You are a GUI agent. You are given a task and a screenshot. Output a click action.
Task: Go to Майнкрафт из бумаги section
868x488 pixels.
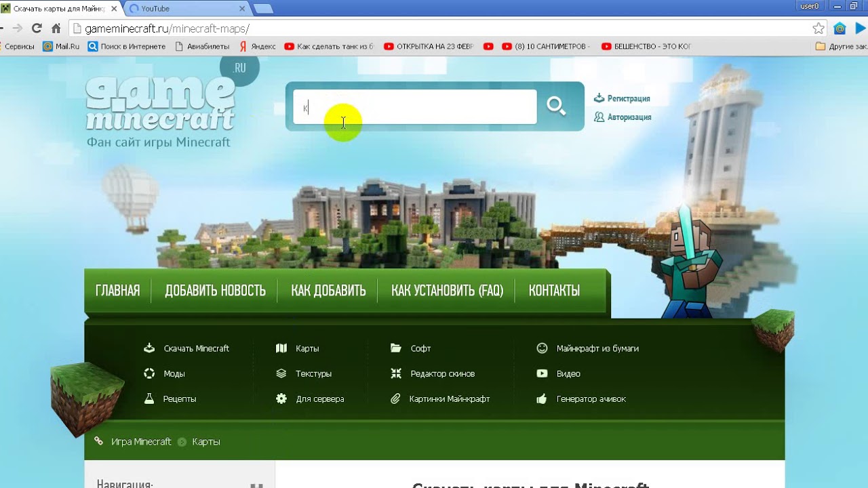tap(597, 348)
